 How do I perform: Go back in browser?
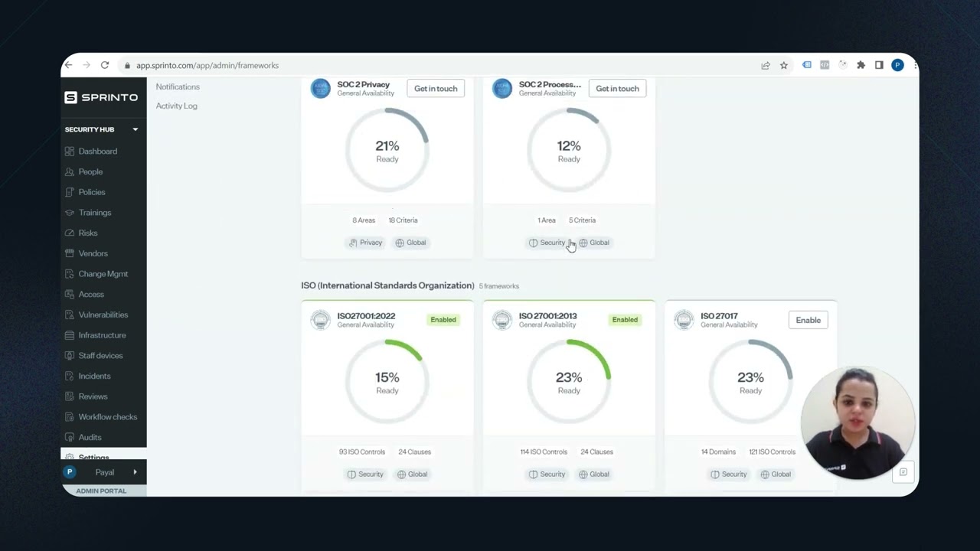[68, 66]
